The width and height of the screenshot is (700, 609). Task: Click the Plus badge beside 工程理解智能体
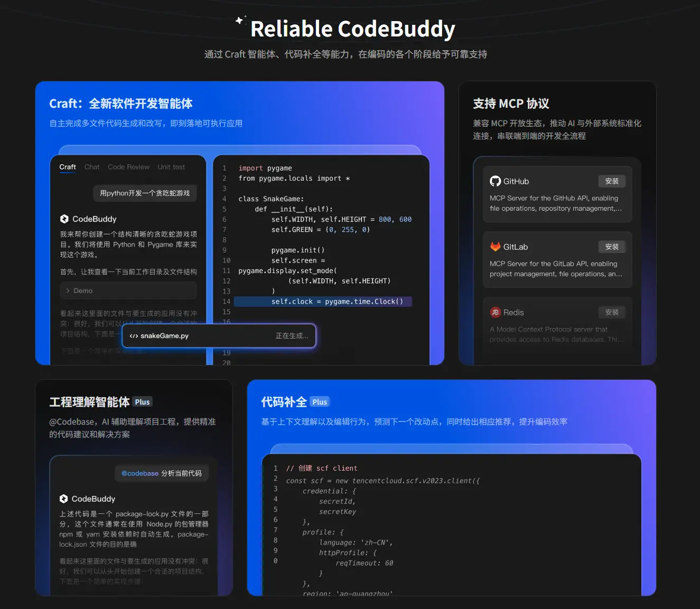(142, 402)
